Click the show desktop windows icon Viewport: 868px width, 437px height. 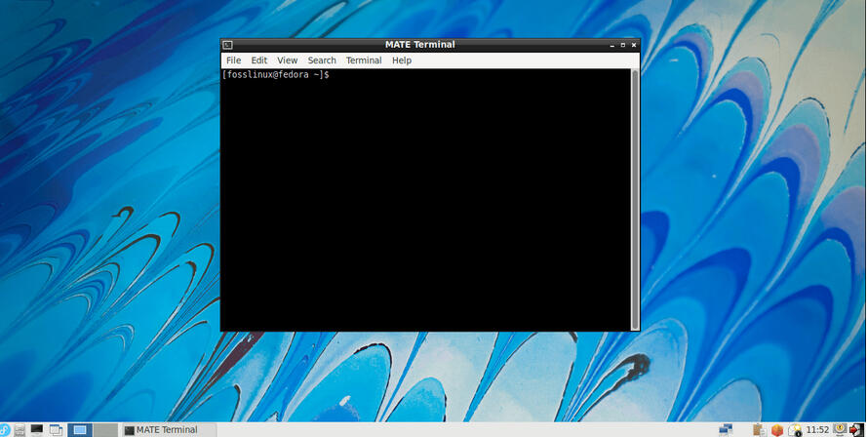click(56, 429)
